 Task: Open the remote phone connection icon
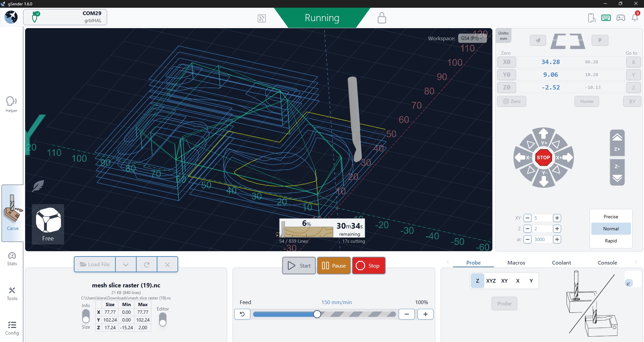tap(592, 18)
